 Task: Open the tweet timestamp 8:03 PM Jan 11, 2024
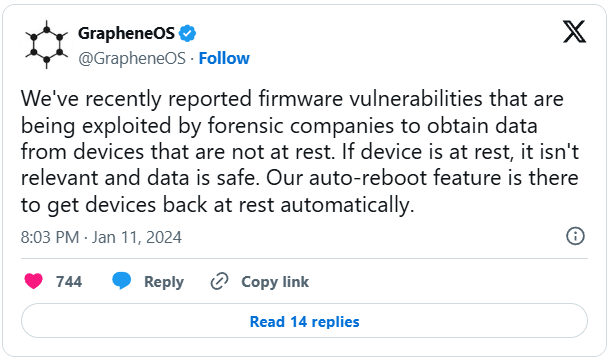coord(101,237)
